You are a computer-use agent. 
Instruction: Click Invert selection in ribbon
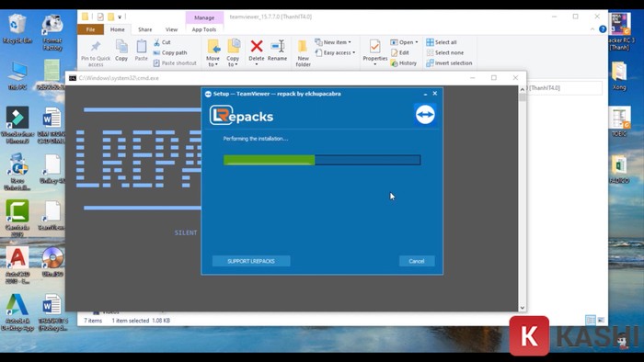tap(449, 63)
